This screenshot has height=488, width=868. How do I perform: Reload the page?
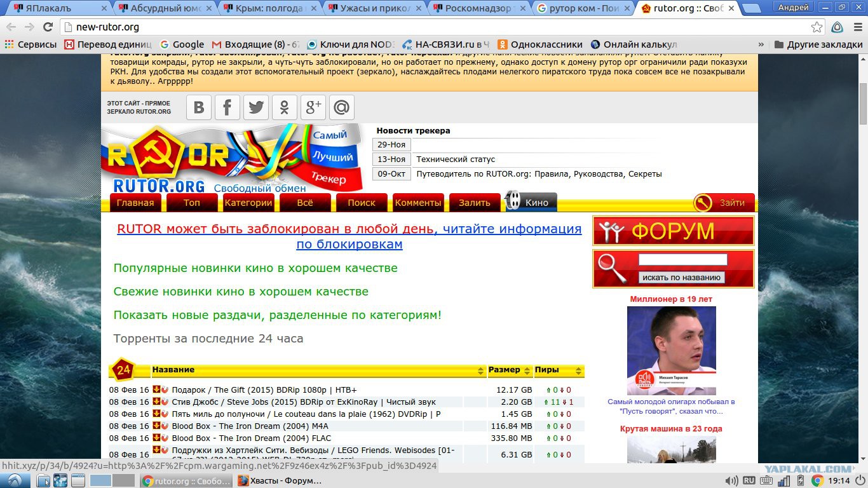point(48,27)
